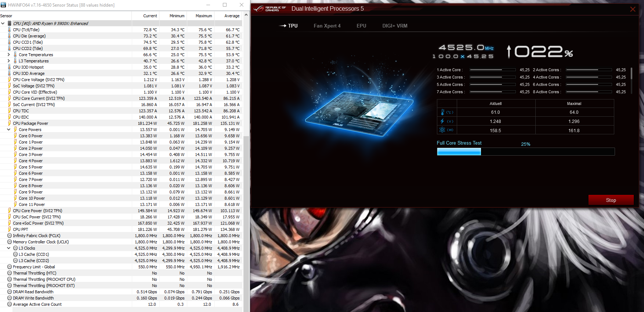Screen dimensions: 644x312
Task: Maximize the HWiNFO64 Sensor Status window
Action: coord(225,5)
